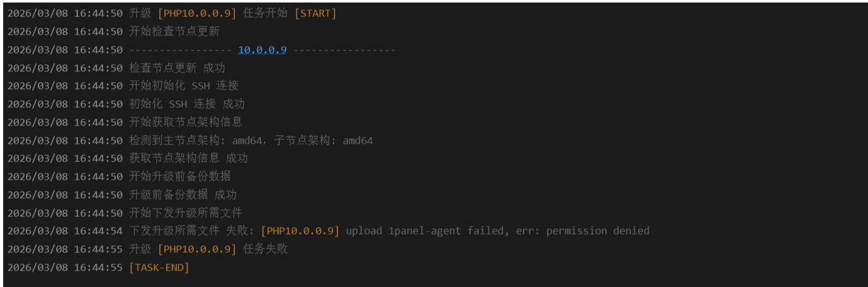Select the 开始下发升级所需文件 log line
868x287 pixels.
[x=186, y=213]
